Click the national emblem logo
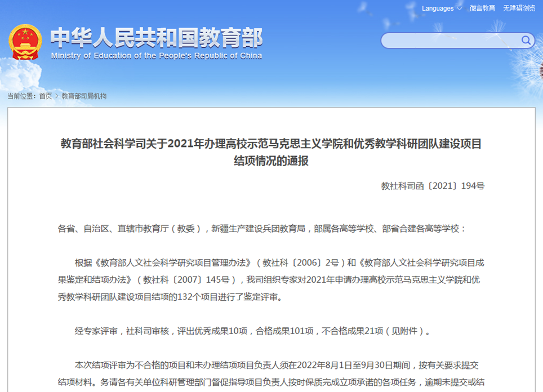 (25, 42)
